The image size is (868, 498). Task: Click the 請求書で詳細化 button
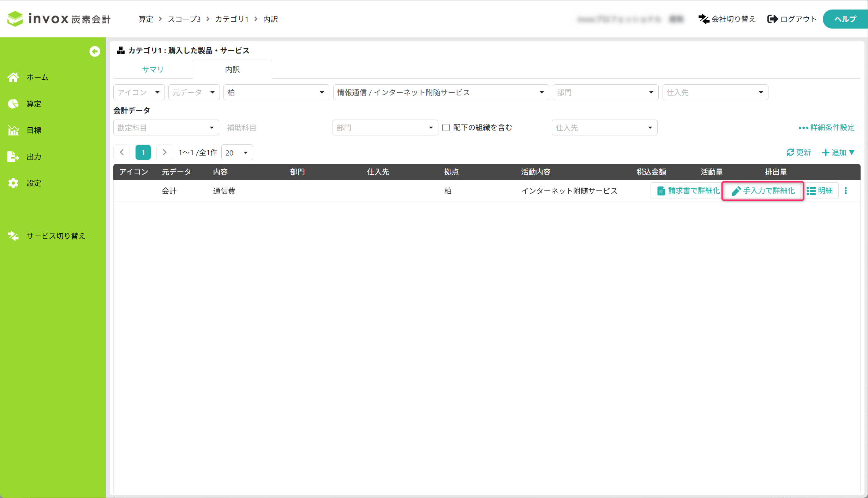tap(688, 191)
